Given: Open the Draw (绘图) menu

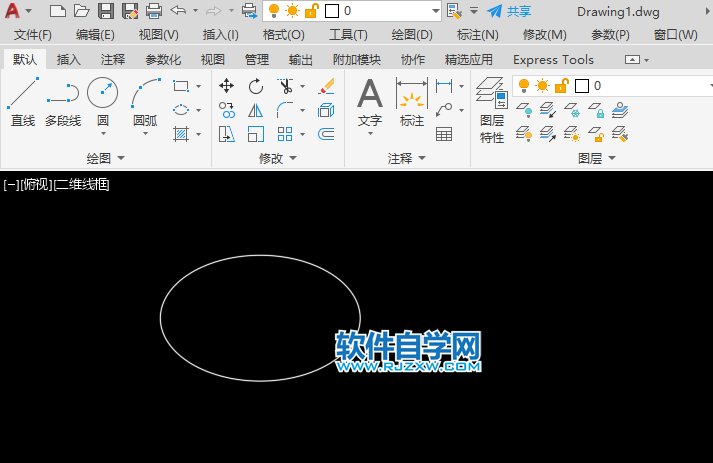Looking at the screenshot, I should [x=412, y=35].
